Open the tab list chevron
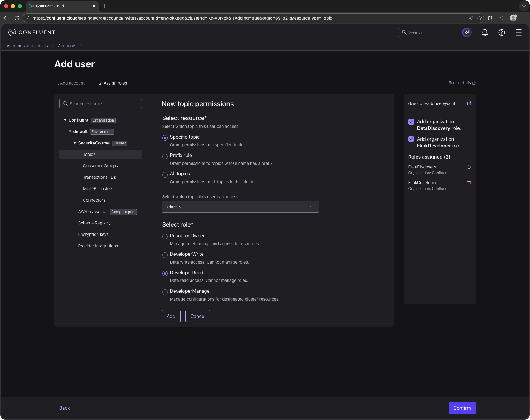The height and width of the screenshot is (420, 530). point(524,6)
